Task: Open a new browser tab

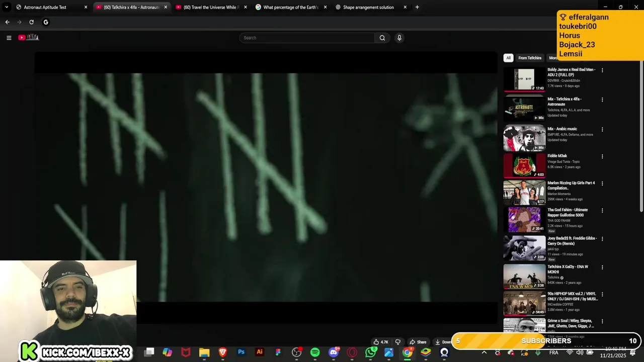Action: 417,7
